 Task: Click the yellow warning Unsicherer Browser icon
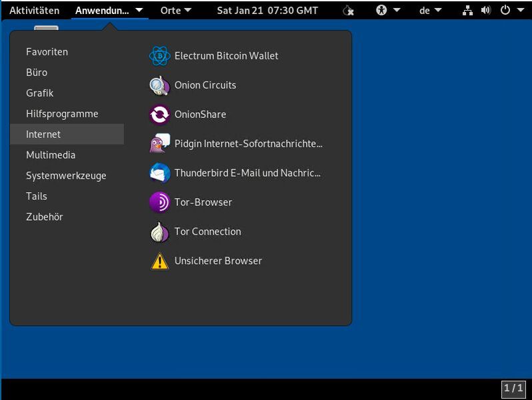(x=159, y=261)
